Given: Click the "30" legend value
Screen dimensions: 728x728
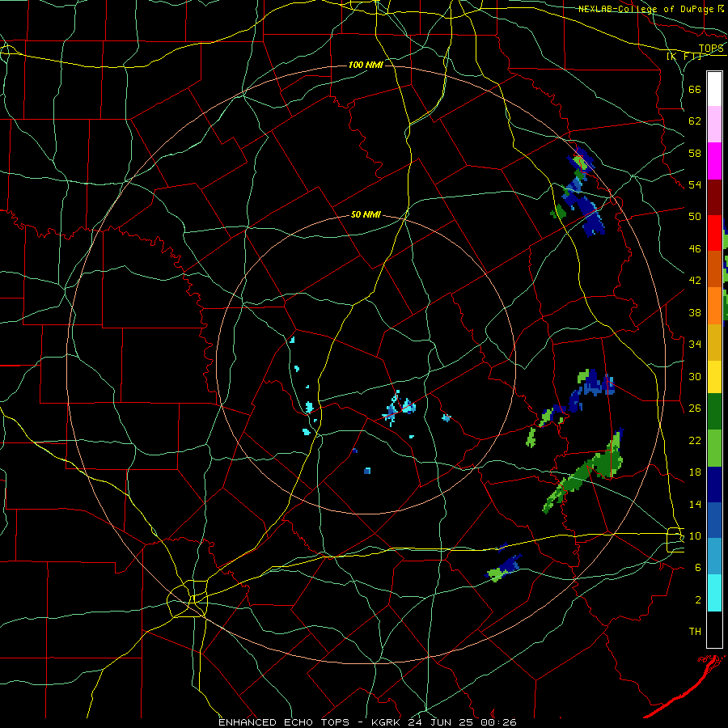Looking at the screenshot, I should tap(695, 376).
